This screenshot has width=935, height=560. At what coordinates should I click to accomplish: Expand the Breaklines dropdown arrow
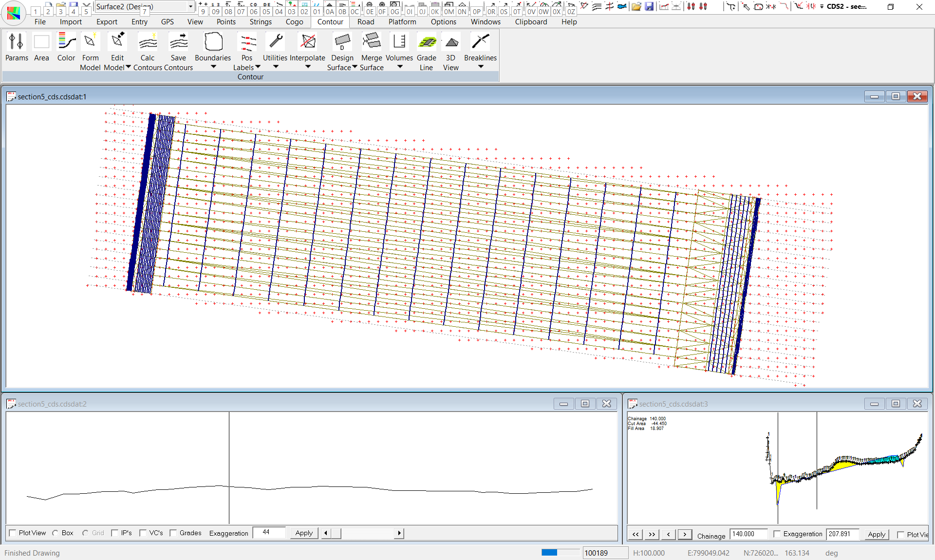point(481,67)
